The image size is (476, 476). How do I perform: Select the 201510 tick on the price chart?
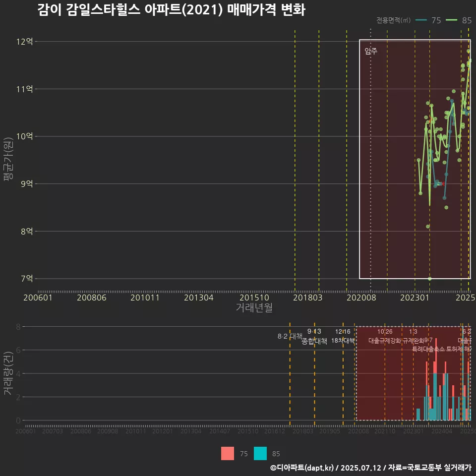click(x=254, y=297)
